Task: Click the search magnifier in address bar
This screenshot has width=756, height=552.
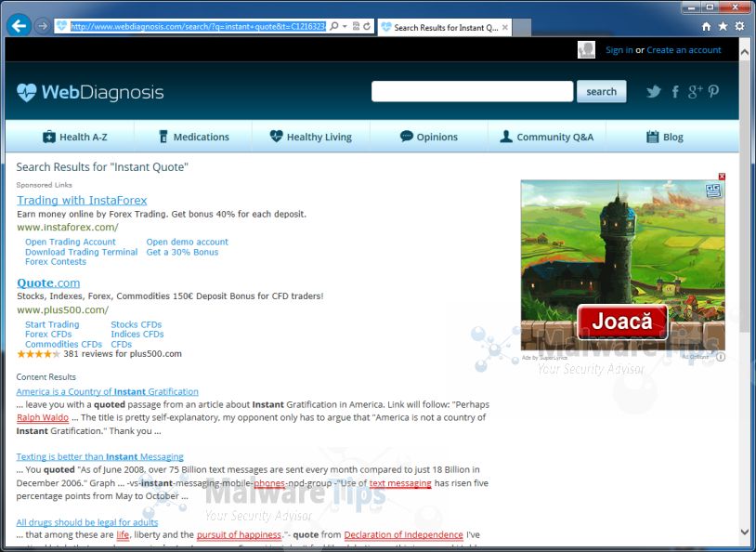Action: [x=333, y=26]
